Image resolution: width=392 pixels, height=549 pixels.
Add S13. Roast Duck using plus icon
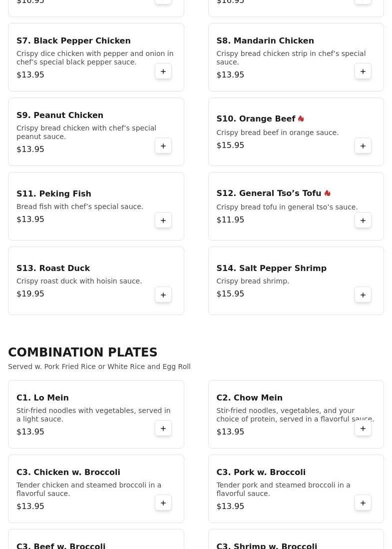point(163,295)
